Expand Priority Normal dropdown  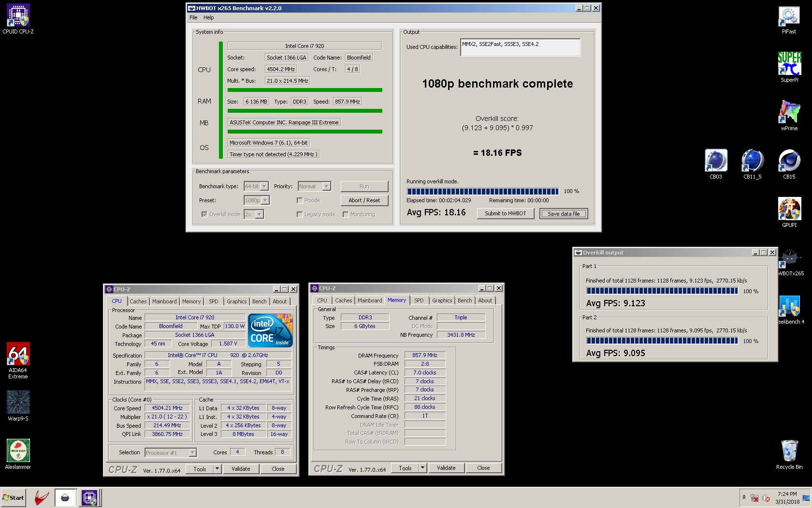pyautogui.click(x=327, y=186)
